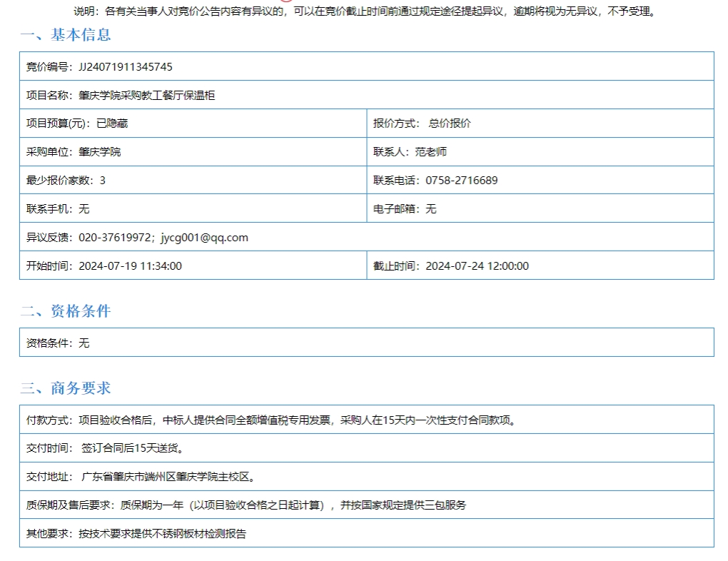
Task: Click the 最少报价家数 cell
Action: coord(66,181)
